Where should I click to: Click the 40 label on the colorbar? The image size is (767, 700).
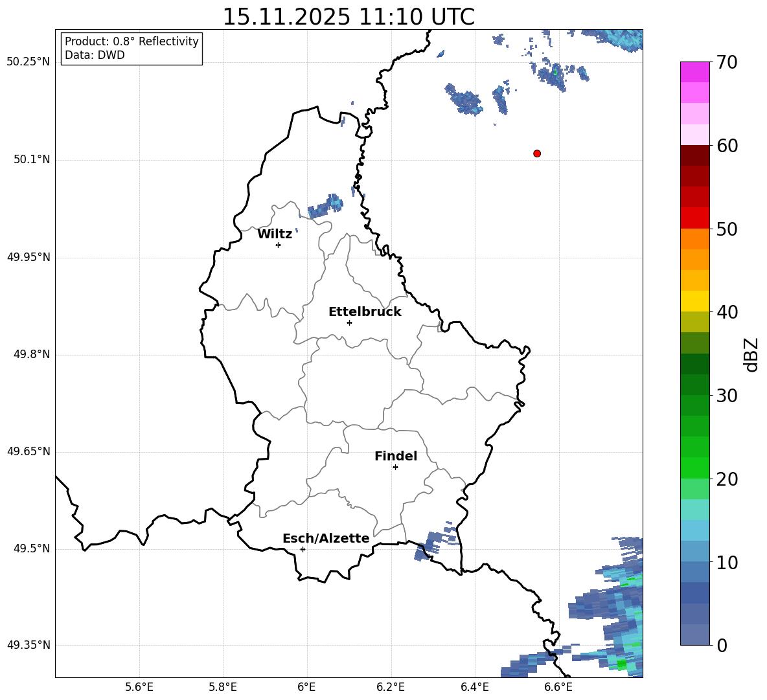[x=727, y=312]
